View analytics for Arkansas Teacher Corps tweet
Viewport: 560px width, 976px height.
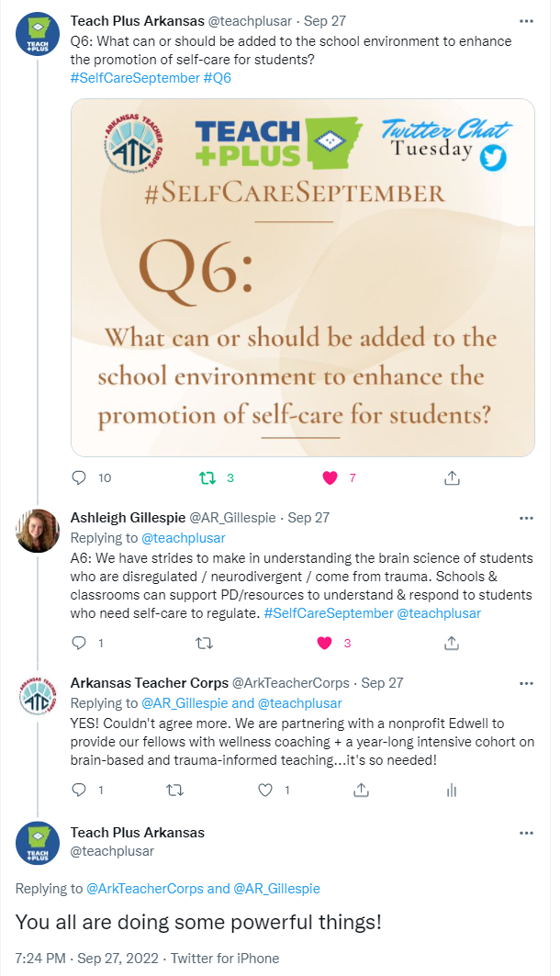click(452, 790)
